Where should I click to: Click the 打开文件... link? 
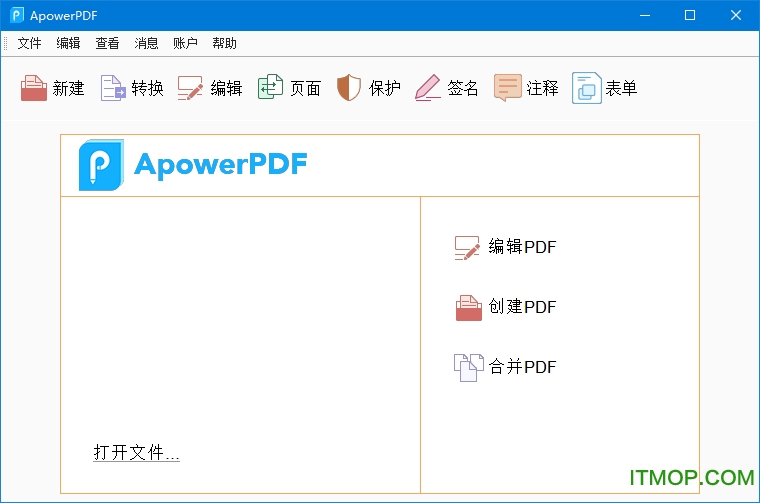(x=136, y=453)
